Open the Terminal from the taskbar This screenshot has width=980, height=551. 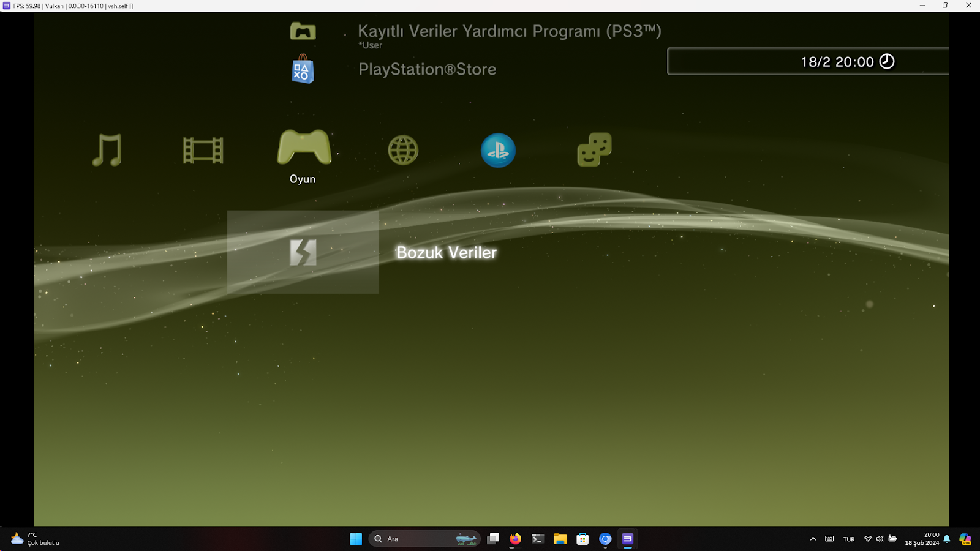pyautogui.click(x=538, y=539)
